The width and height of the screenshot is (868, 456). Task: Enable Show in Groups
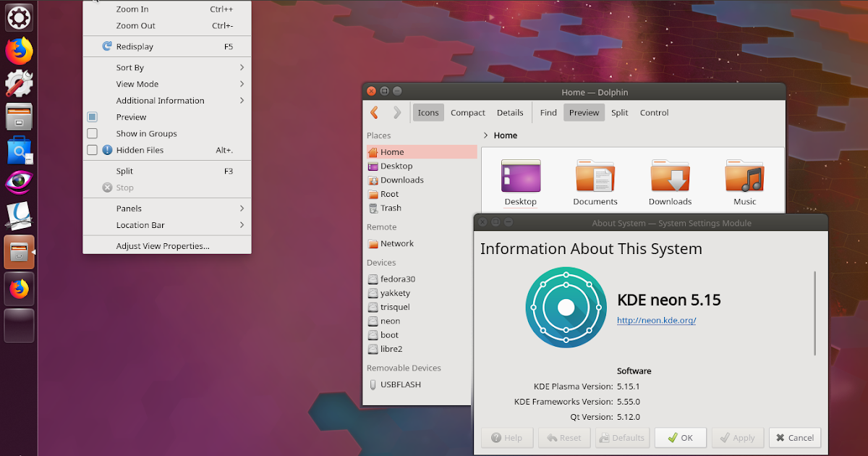coord(92,133)
